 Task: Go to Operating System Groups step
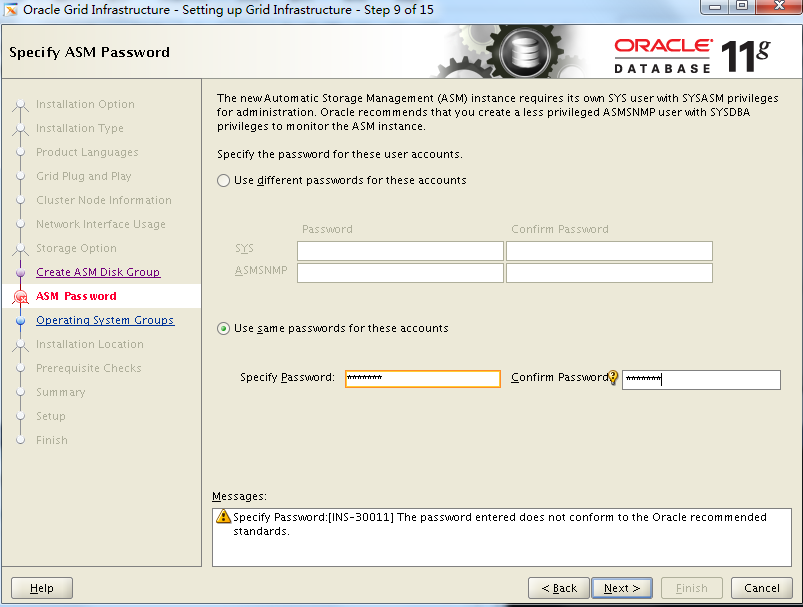105,320
